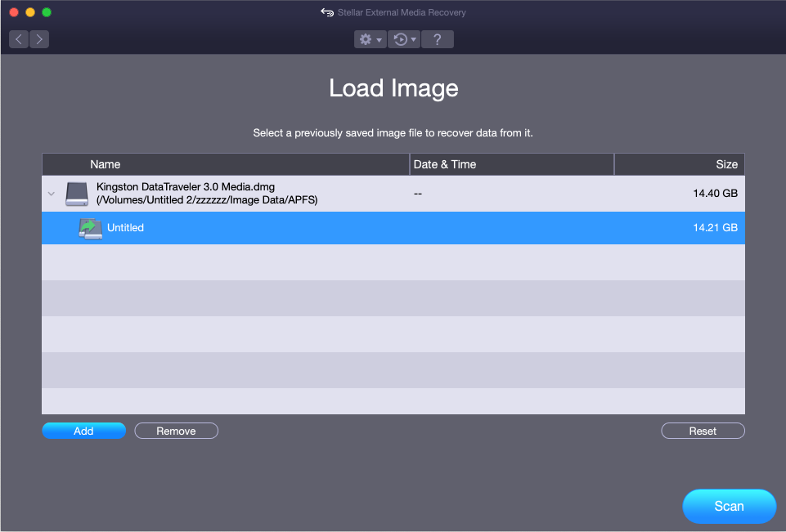Collapse the Kingston DataTraveler image row

click(x=52, y=194)
